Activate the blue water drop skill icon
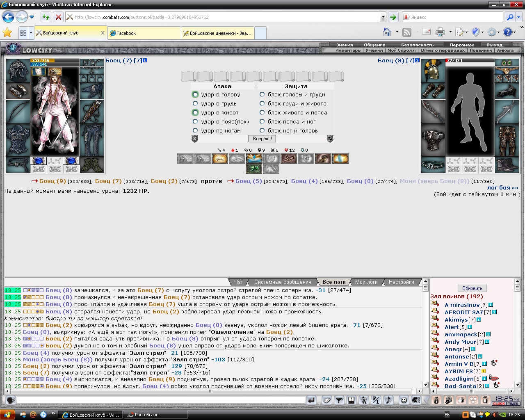525x420 pixels. click(254, 158)
